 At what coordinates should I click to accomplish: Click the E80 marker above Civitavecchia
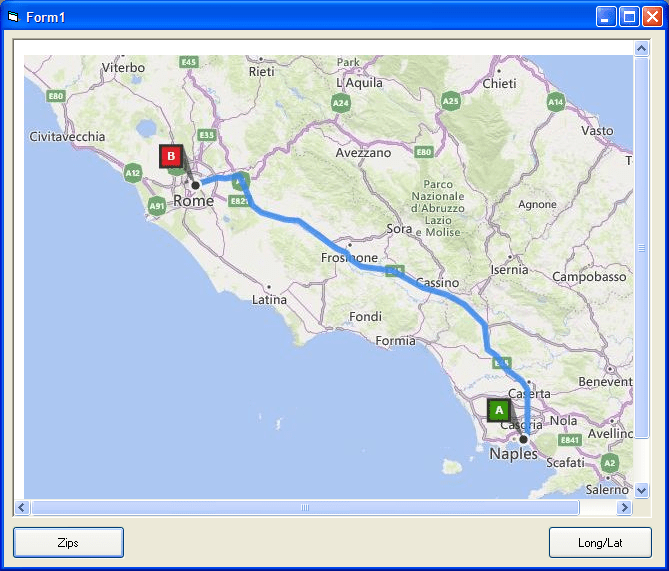56,96
